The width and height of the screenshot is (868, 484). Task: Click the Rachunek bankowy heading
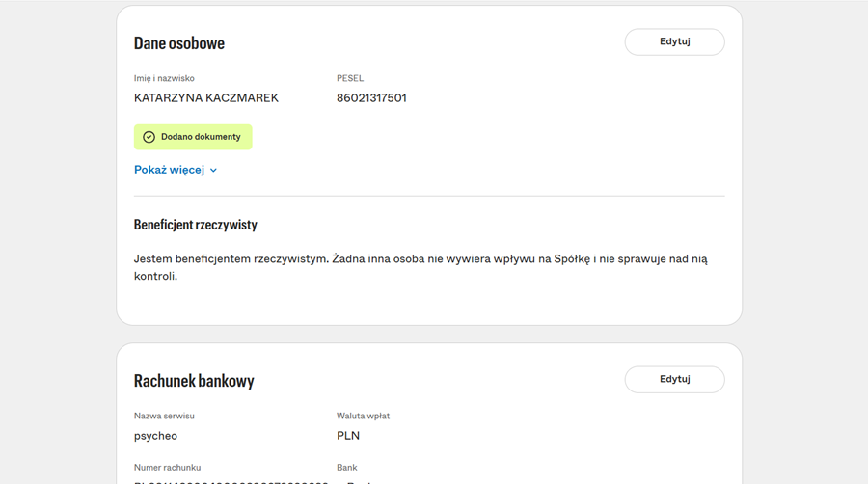(x=194, y=381)
